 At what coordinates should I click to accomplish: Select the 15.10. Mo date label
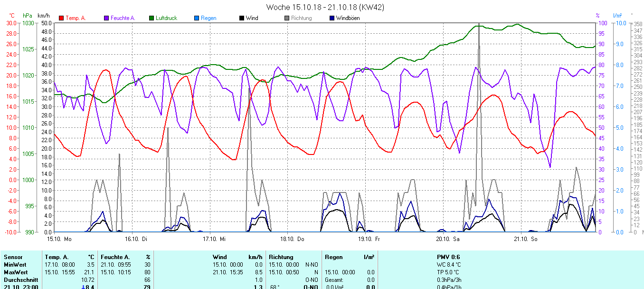pyautogui.click(x=59, y=239)
